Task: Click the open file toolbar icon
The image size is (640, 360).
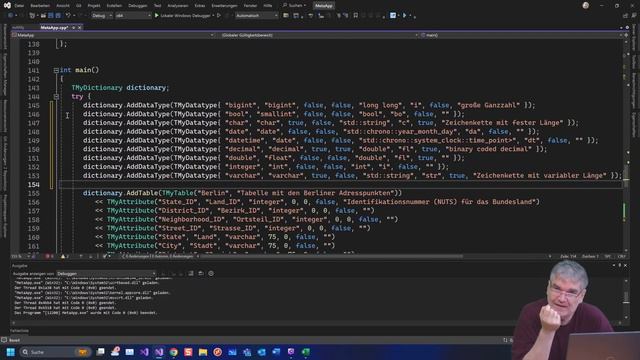Action: [43, 16]
